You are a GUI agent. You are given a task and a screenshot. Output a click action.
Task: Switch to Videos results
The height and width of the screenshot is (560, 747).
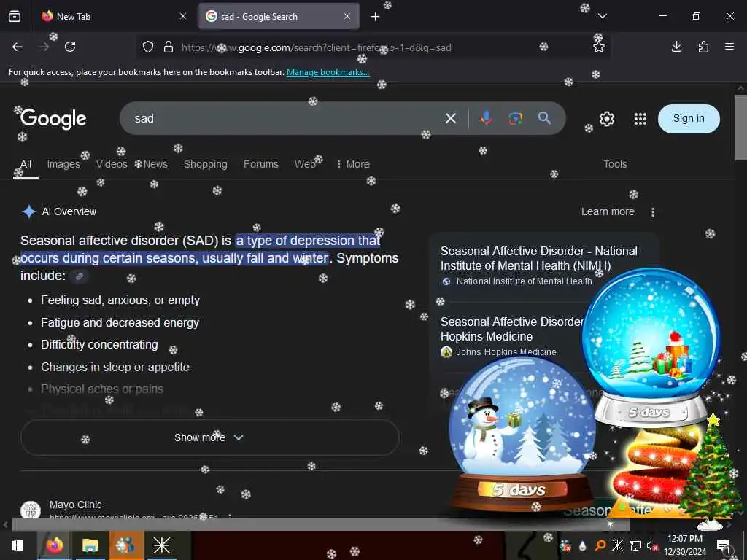tap(112, 164)
